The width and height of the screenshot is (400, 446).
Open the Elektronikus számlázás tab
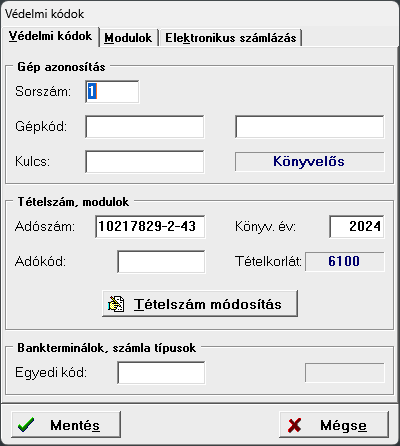(231, 38)
